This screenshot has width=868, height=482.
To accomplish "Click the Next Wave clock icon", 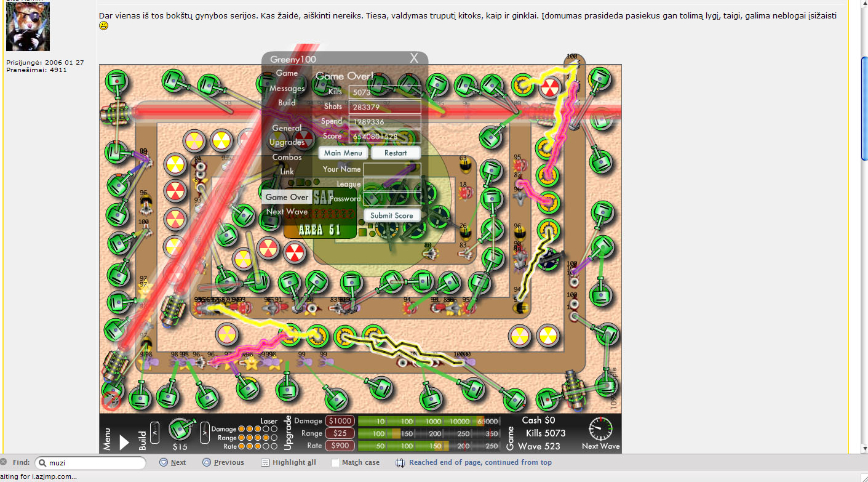I will 600,429.
